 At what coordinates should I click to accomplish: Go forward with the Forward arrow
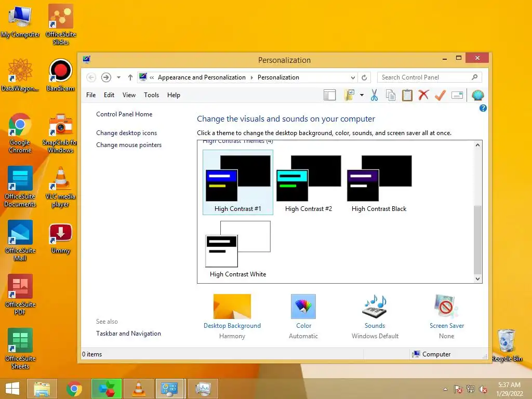[106, 77]
